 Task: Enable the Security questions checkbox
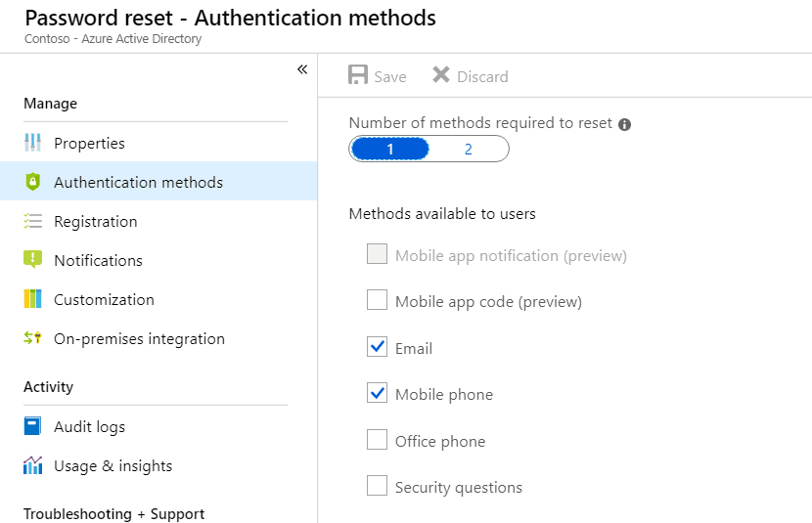[x=377, y=486]
